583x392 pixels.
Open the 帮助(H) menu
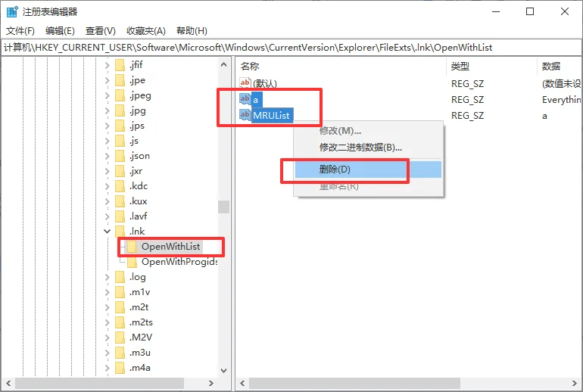click(192, 31)
